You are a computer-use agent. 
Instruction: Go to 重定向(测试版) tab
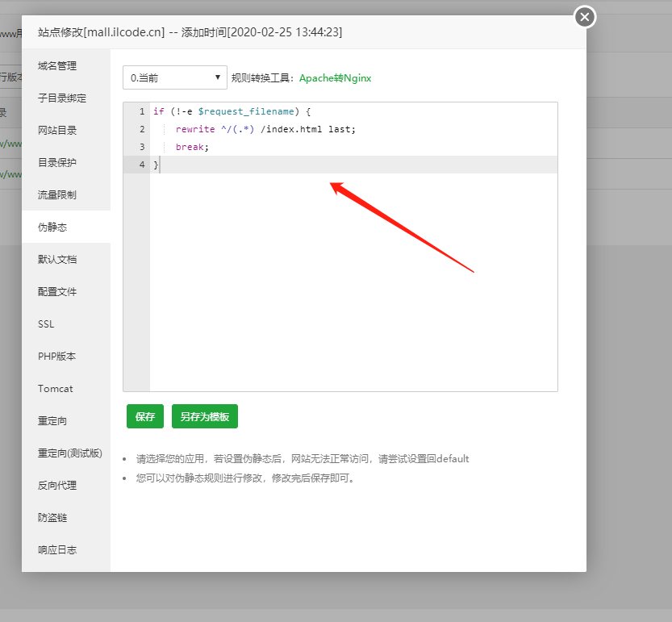click(69, 453)
